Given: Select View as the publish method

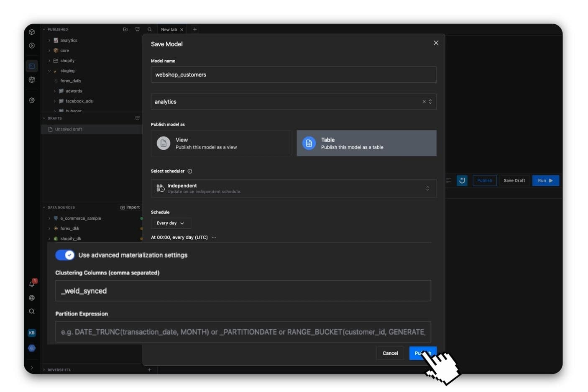Looking at the screenshot, I should click(221, 143).
